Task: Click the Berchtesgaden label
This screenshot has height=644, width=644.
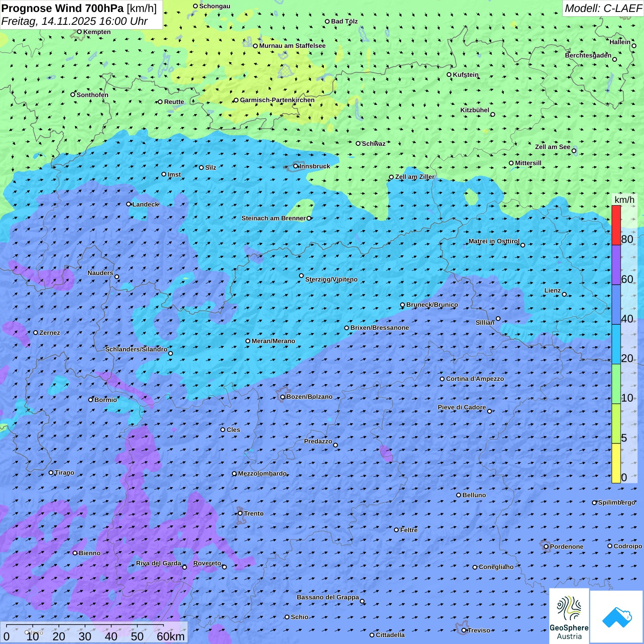Action: (588, 55)
